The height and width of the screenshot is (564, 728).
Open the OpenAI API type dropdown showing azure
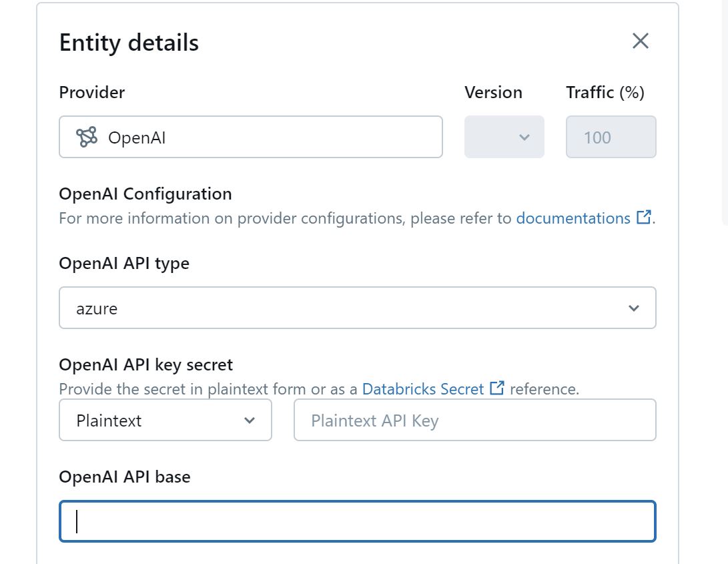tap(358, 308)
